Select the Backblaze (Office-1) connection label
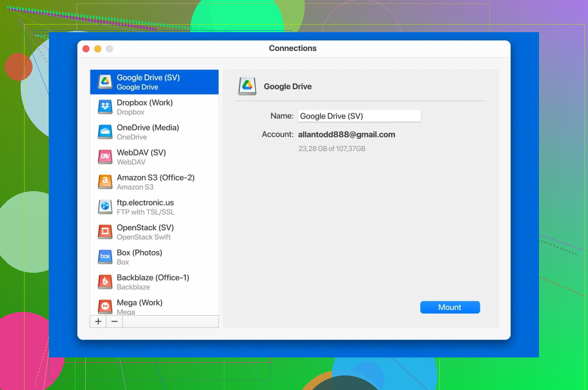 click(x=153, y=277)
